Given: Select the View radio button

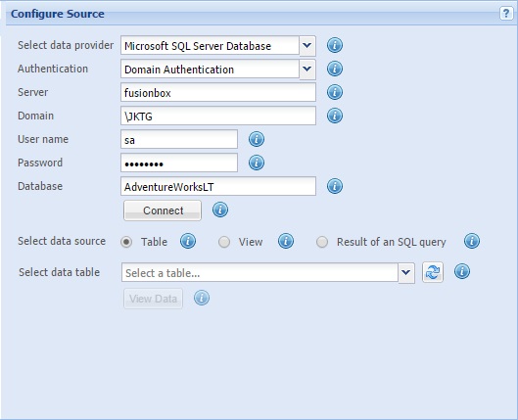Looking at the screenshot, I should tap(224, 242).
